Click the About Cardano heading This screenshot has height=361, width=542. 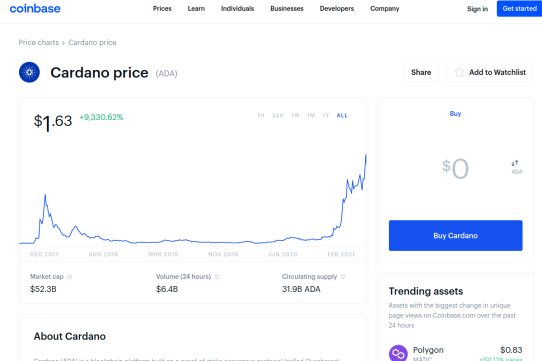[x=69, y=336]
